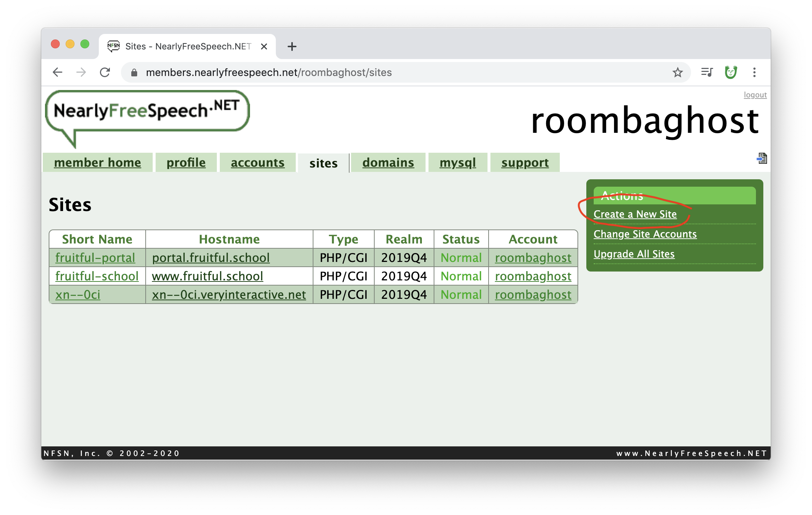Open the mysql tab

click(458, 163)
